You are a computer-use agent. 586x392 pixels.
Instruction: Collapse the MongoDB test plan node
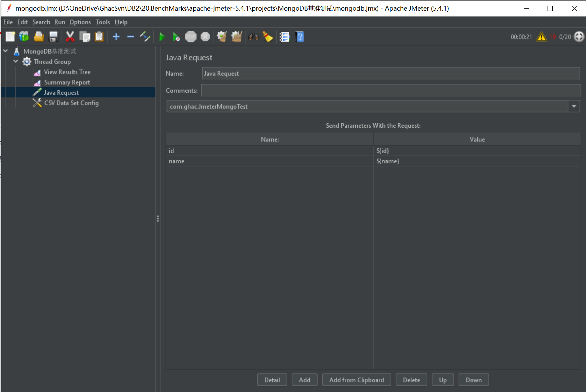tap(5, 51)
